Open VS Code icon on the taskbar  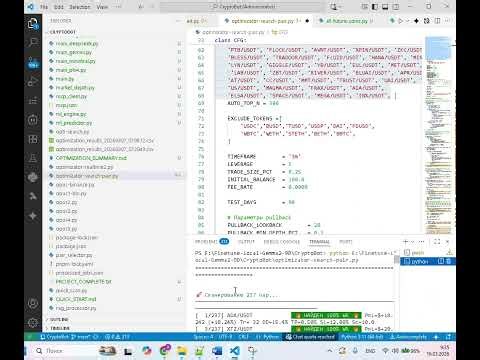235,351
